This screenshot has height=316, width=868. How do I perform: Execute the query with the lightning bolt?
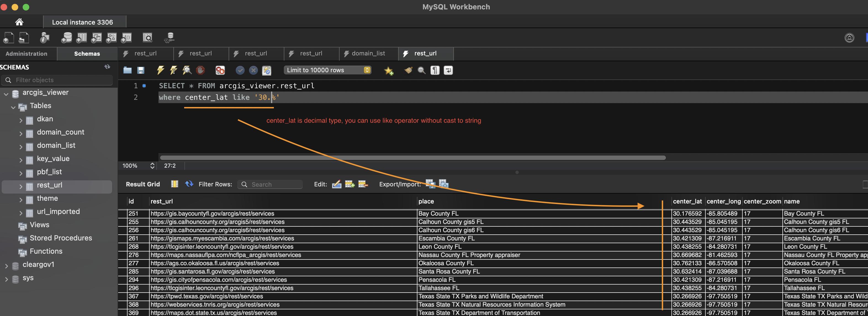pos(160,70)
